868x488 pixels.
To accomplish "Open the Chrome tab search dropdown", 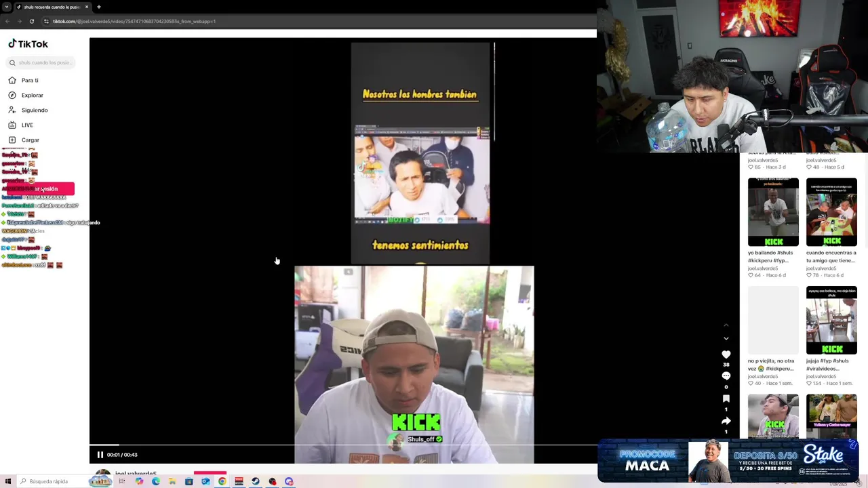I will 7,7.
